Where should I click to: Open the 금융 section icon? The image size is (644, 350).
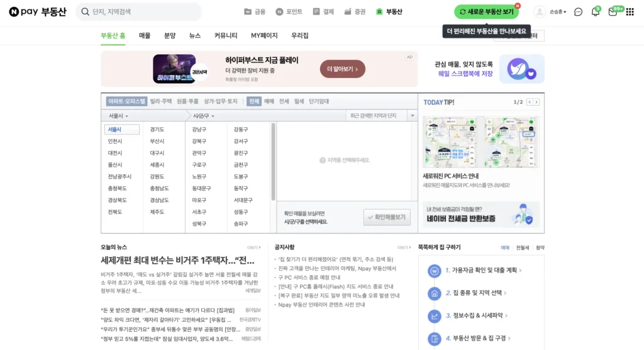point(248,11)
